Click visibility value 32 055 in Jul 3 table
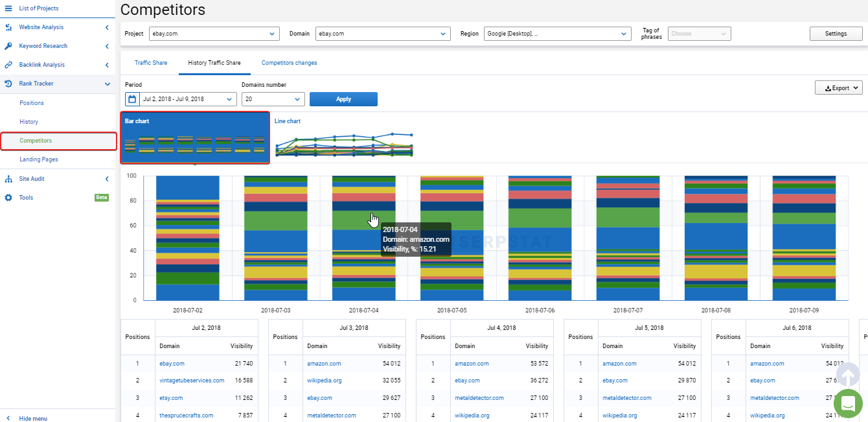868x422 pixels. click(x=391, y=381)
